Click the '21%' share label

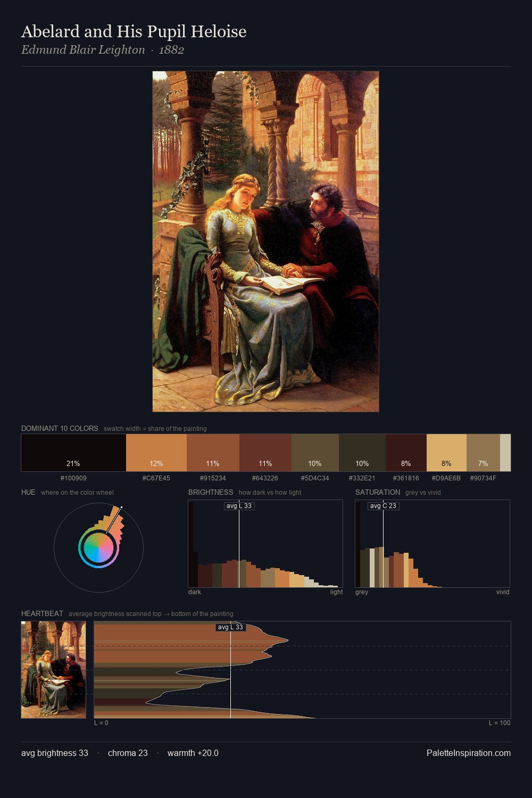(x=73, y=463)
